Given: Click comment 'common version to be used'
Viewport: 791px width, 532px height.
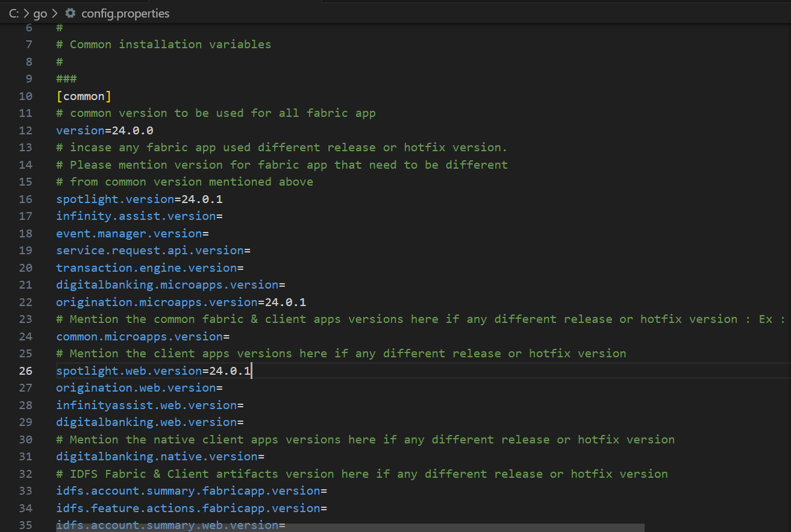Looking at the screenshot, I should pos(216,113).
